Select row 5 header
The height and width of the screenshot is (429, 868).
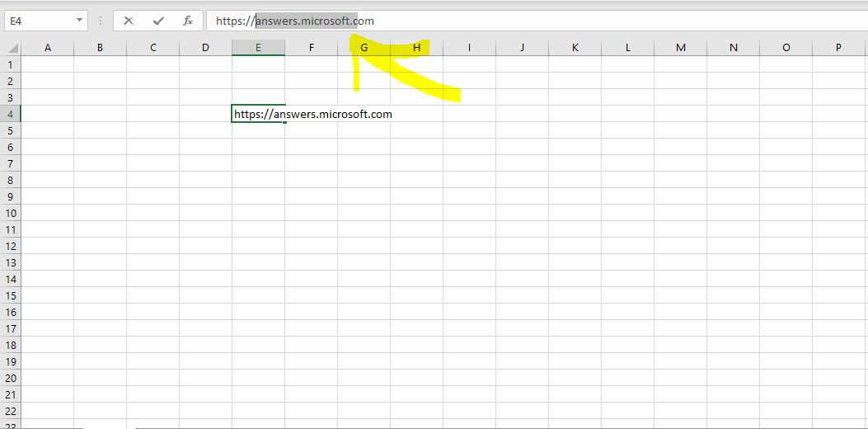pos(10,130)
